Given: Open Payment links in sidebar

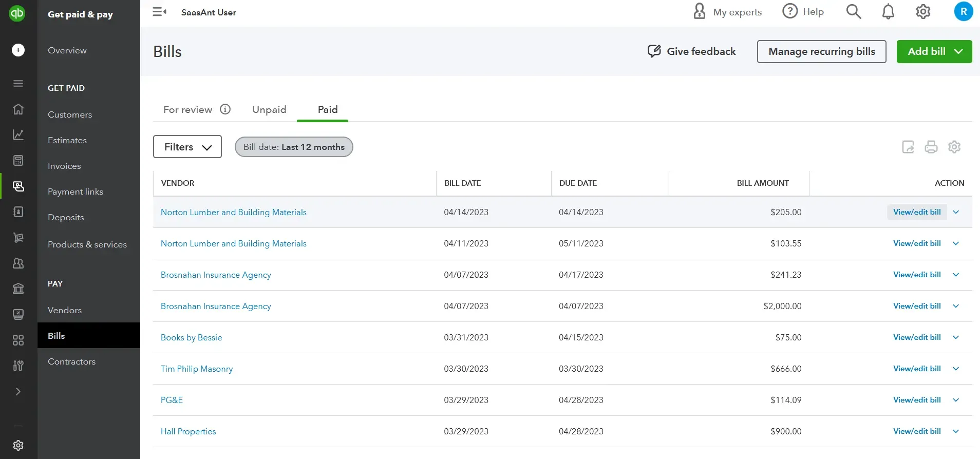Looking at the screenshot, I should [x=76, y=192].
